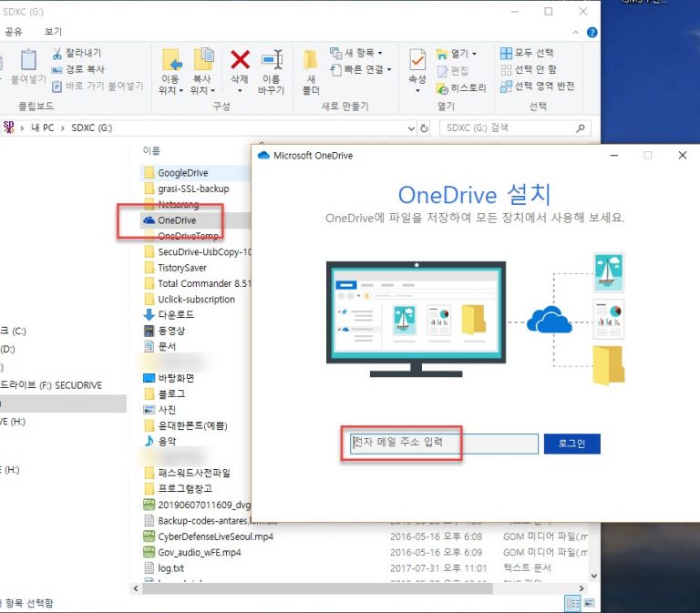Select Copy path (경로 복사)
Image resolution: width=700 pixels, height=613 pixels.
pyautogui.click(x=78, y=69)
